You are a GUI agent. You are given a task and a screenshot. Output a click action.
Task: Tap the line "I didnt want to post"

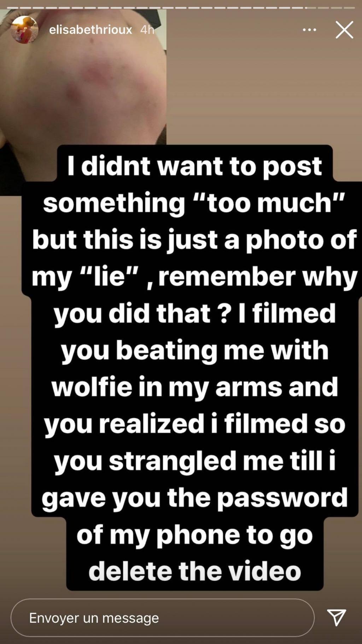click(195, 166)
